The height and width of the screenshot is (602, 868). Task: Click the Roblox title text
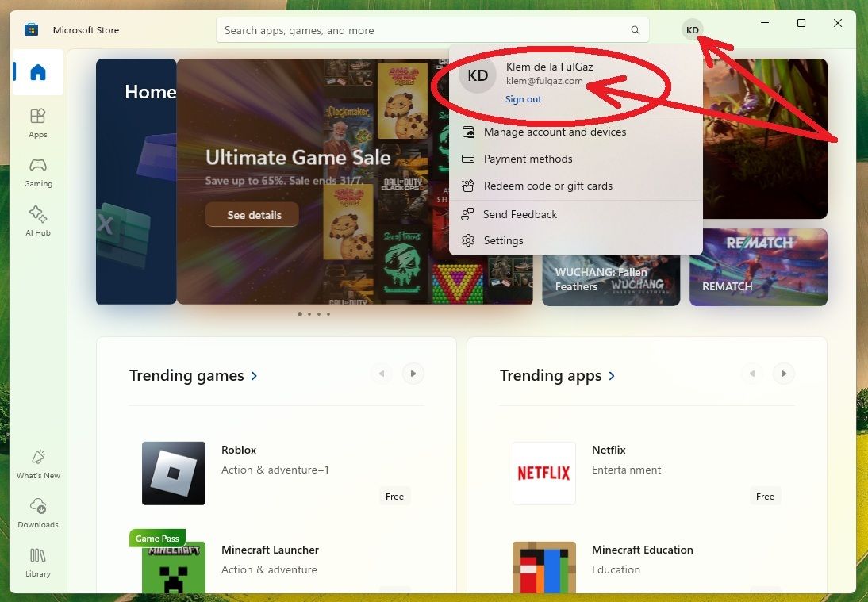239,450
